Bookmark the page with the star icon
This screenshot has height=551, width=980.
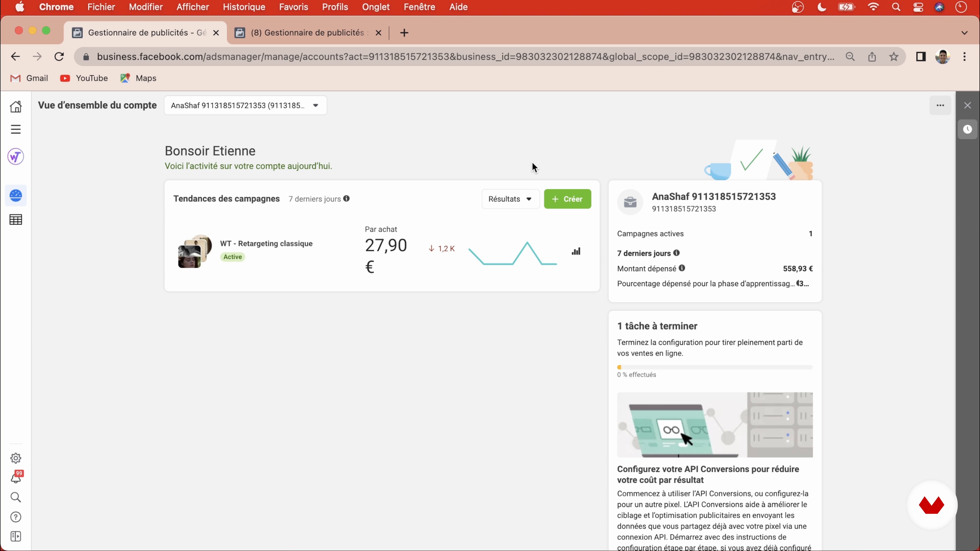point(894,57)
